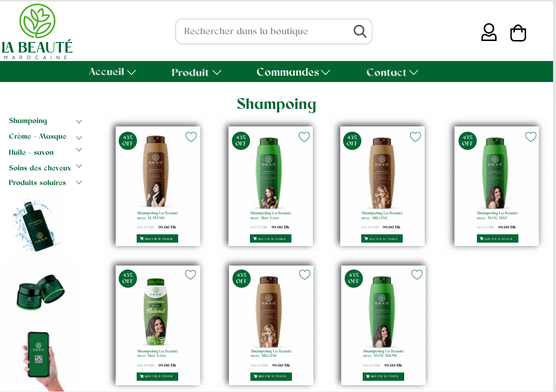Add AVOCADOW shampoo to cart
The width and height of the screenshot is (556, 392).
coord(383,376)
